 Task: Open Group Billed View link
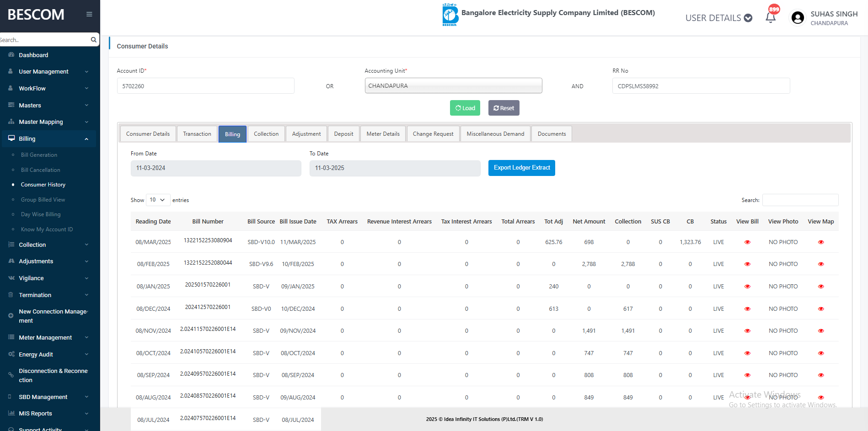coord(43,200)
